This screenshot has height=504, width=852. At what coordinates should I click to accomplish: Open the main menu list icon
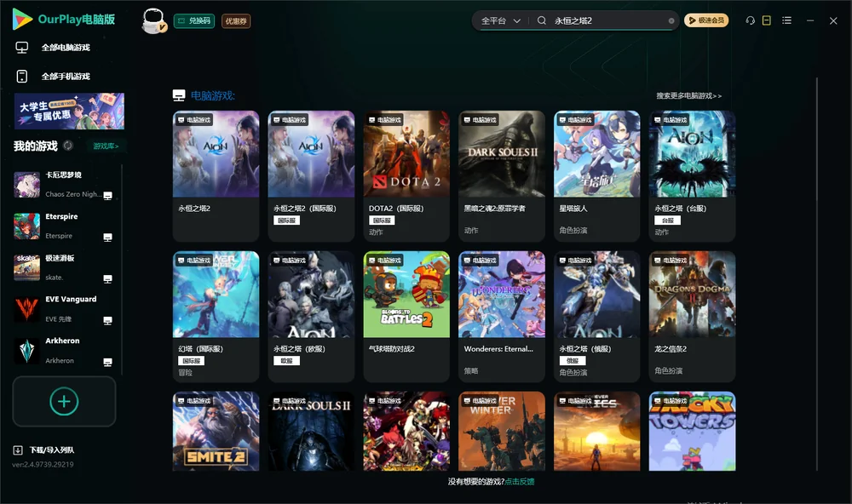(786, 20)
